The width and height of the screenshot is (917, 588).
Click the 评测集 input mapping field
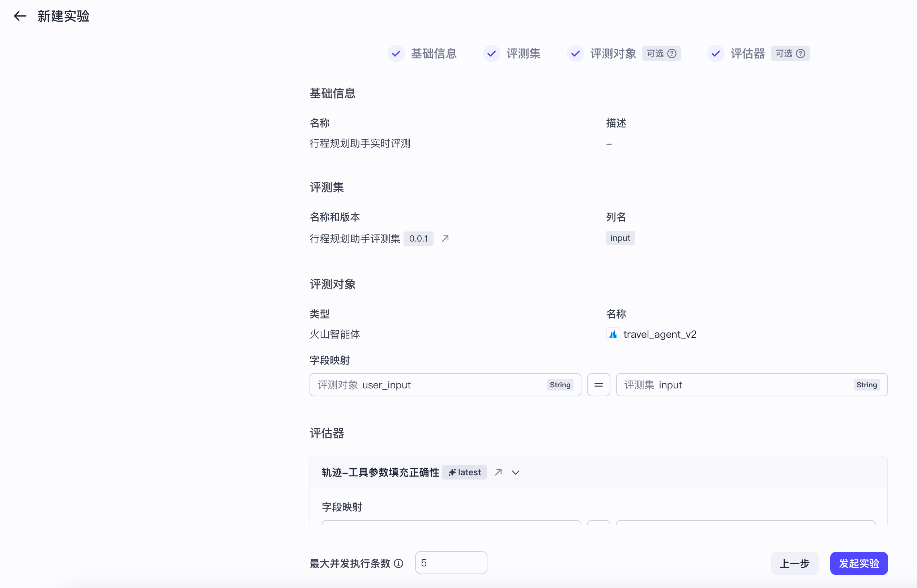pyautogui.click(x=752, y=385)
